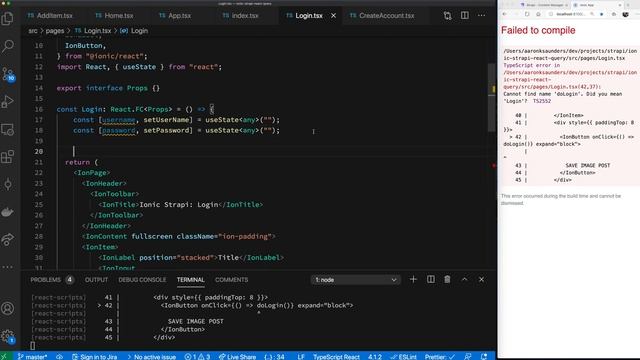Viewport: 640px width, 360px height.
Task: Click 'Login.tsx' in the breadcrumb
Action: [93, 31]
